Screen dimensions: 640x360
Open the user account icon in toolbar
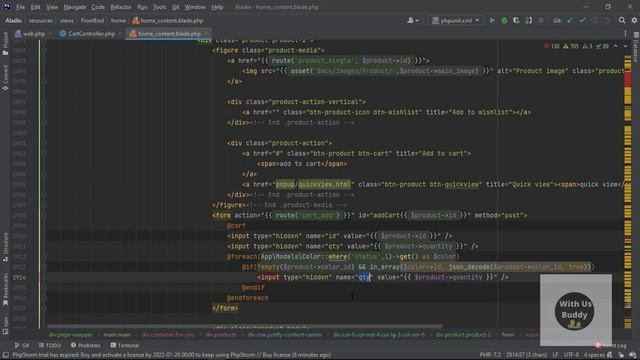(413, 20)
